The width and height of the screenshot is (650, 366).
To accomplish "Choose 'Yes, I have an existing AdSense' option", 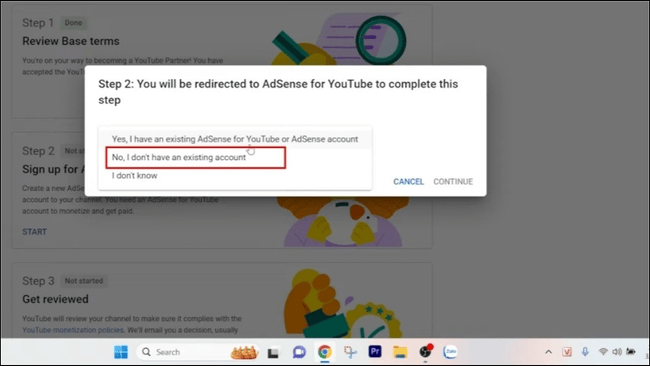I will (235, 139).
